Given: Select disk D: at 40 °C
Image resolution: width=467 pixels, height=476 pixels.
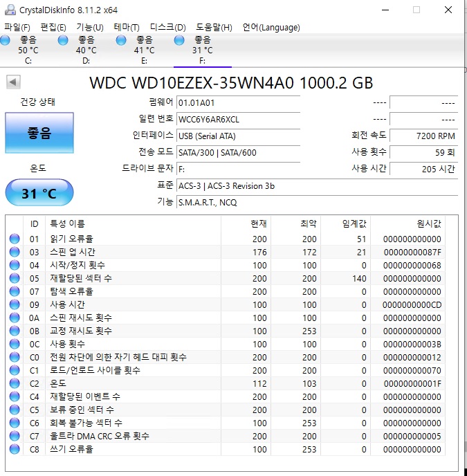Looking at the screenshot, I should tap(86, 50).
